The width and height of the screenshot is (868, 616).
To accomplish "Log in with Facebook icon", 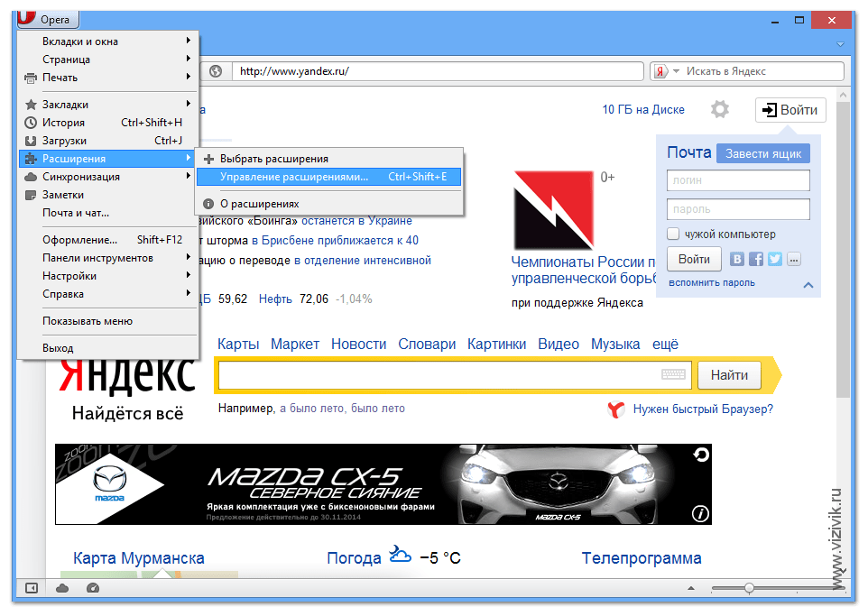I will 755,259.
